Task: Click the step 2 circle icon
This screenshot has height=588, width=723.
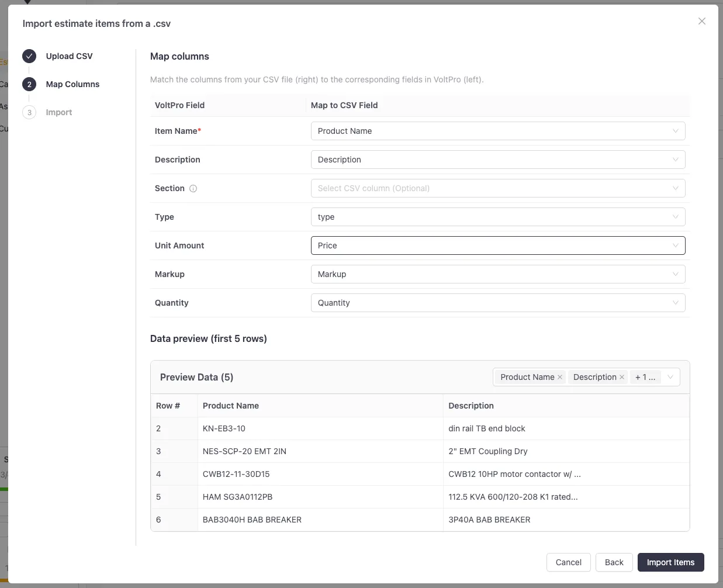Action: tap(29, 84)
